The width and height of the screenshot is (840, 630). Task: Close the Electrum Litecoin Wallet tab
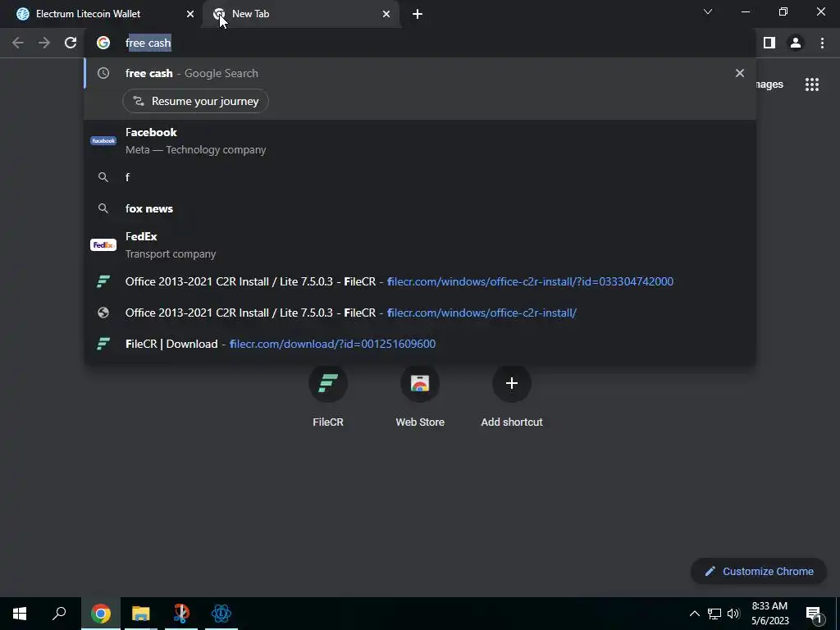pyautogui.click(x=190, y=14)
